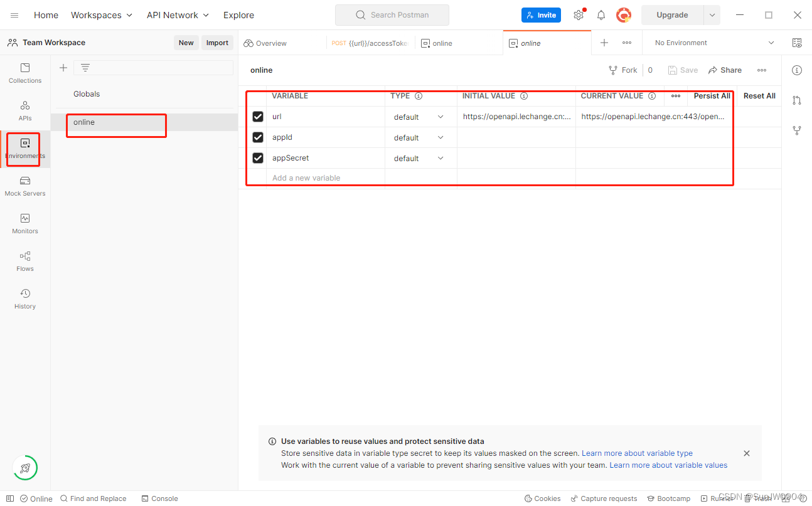Open the sync status circle icon
Screen dimensions: 812x506
pyautogui.click(x=25, y=468)
